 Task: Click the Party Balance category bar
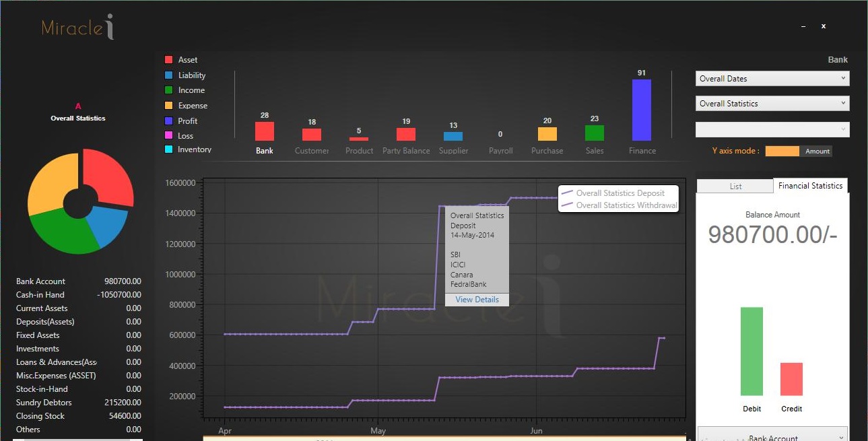coord(406,134)
